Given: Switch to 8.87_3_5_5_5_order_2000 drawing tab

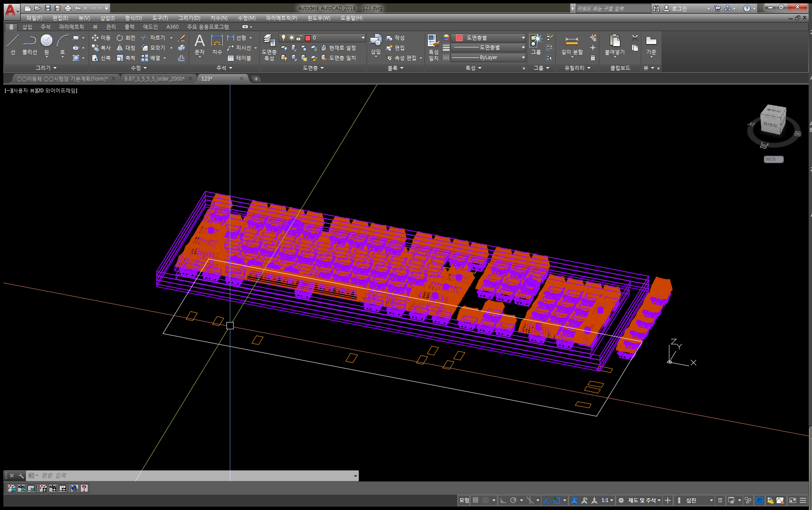Looking at the screenshot, I should pyautogui.click(x=154, y=78).
